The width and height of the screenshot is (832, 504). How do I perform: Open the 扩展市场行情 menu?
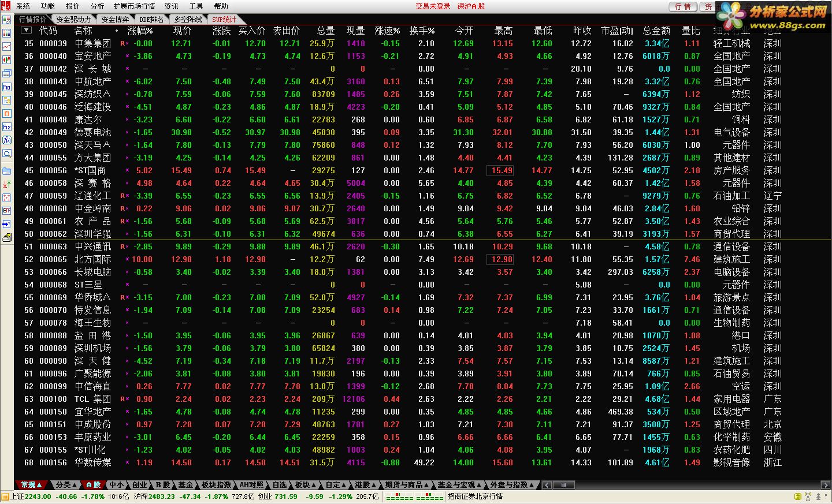[x=134, y=6]
